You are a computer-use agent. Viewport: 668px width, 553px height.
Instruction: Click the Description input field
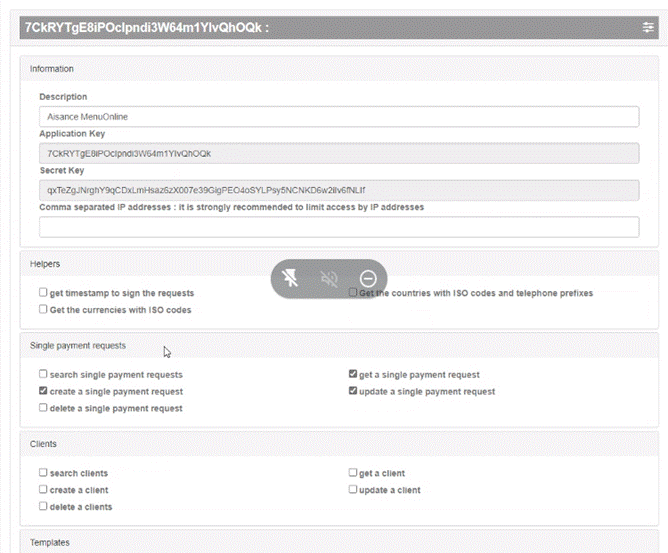click(x=339, y=117)
